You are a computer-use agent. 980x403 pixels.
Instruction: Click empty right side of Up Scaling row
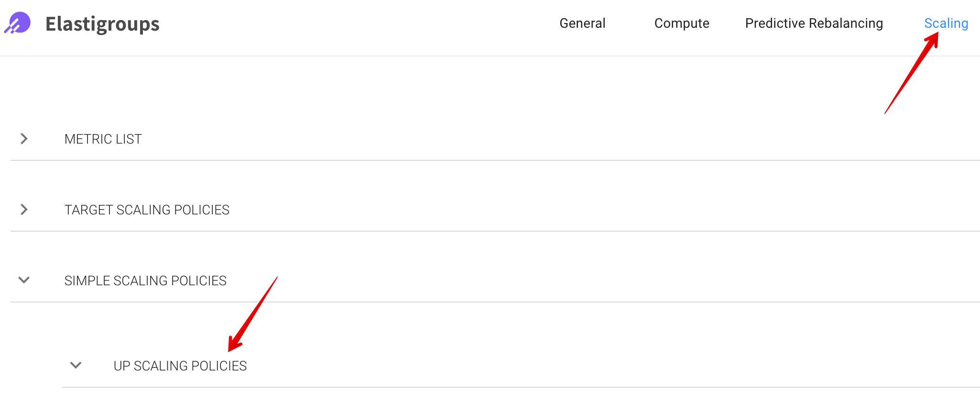coord(717,366)
